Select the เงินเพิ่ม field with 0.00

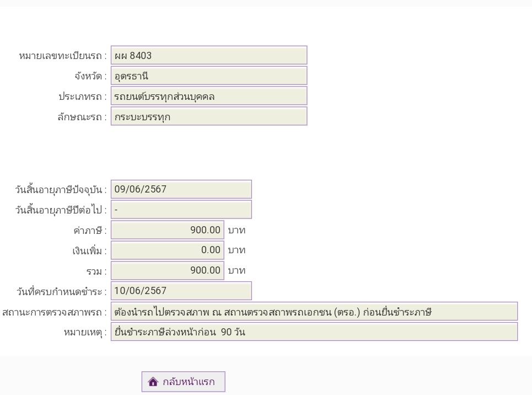pos(167,250)
